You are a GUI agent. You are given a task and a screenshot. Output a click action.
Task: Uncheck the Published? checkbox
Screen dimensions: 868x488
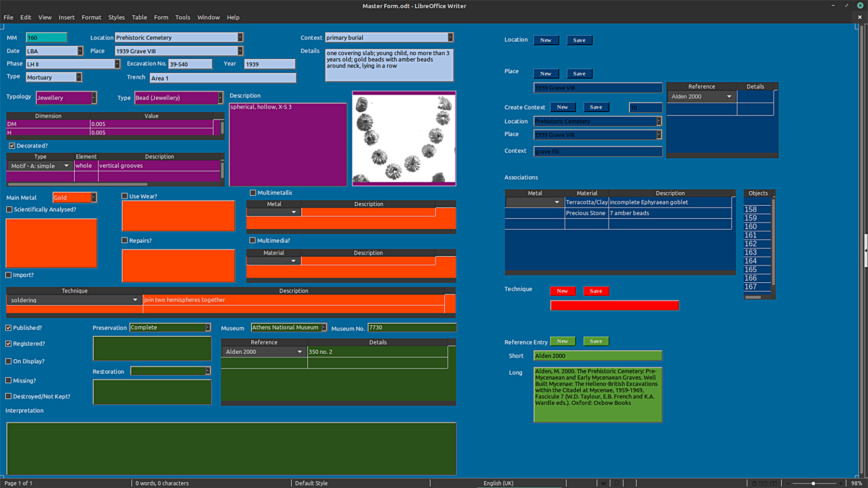point(9,328)
